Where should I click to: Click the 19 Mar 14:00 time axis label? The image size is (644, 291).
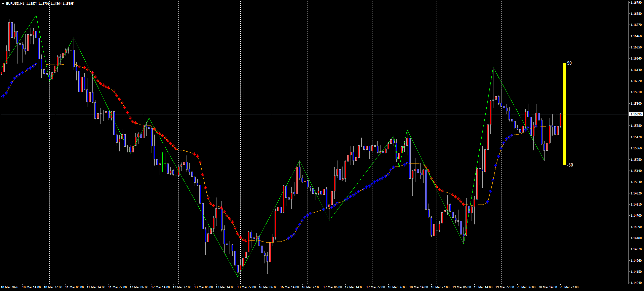pos(483,287)
